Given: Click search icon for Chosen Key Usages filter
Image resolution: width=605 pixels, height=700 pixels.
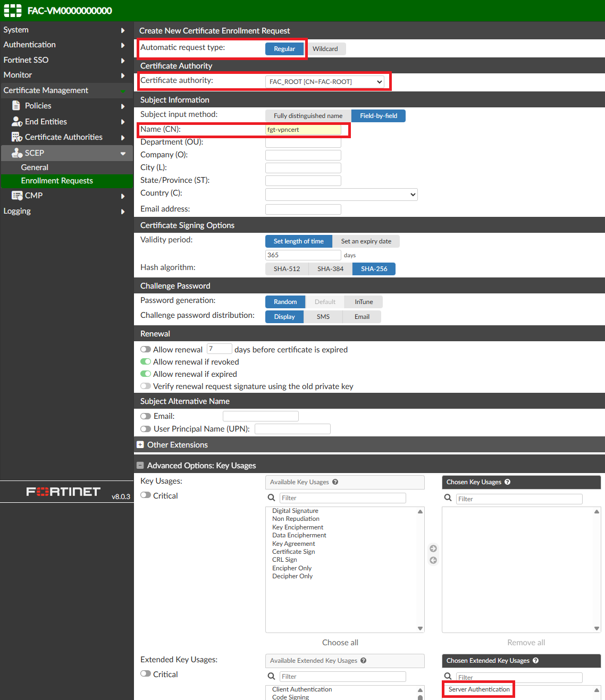Looking at the screenshot, I should [x=448, y=498].
